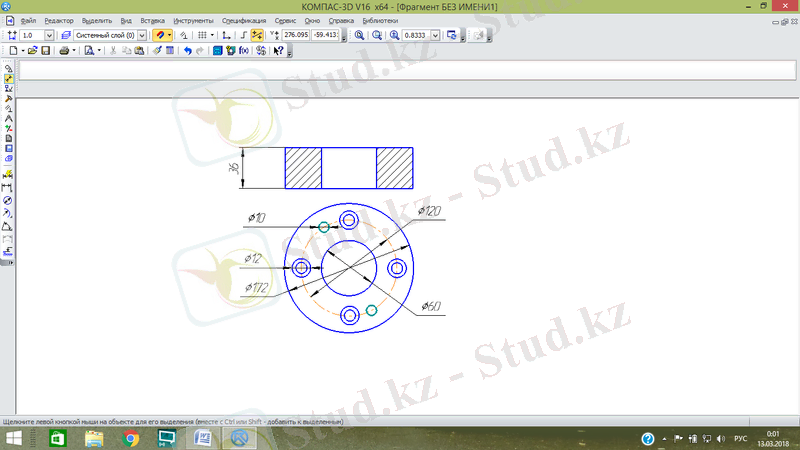Viewport: 800px width, 450px height.
Task: Choose the diametral dimension tool
Action: coord(8,200)
